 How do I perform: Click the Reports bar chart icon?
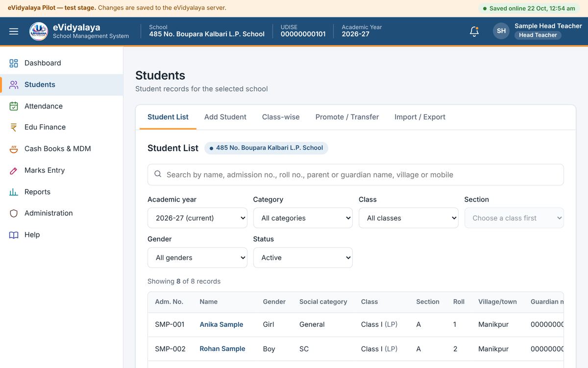[x=14, y=192]
